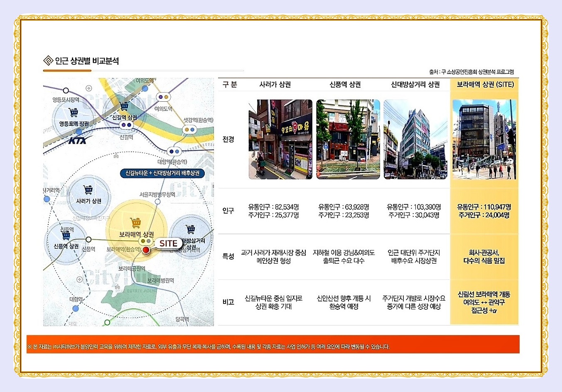Click the 출처 source citation text
Viewport: 562px width, 392px height.
(x=471, y=72)
